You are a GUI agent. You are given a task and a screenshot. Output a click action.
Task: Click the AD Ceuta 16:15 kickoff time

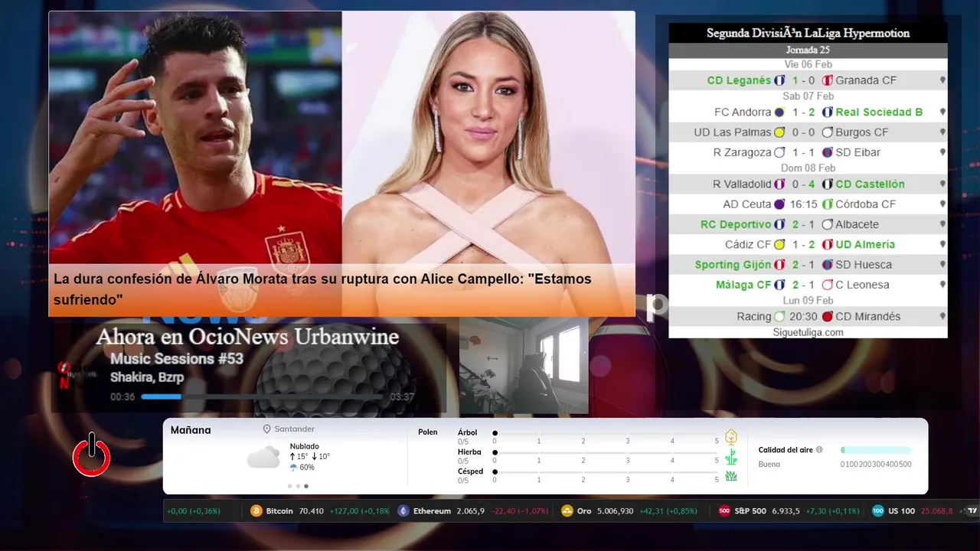coord(803,204)
